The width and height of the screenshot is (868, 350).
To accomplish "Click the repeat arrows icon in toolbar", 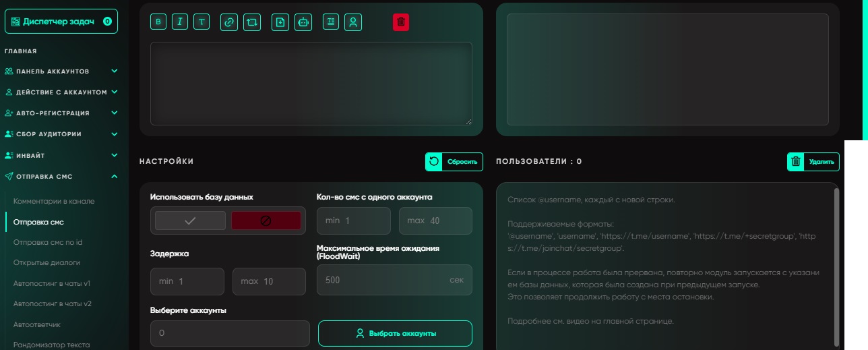I will click(x=251, y=22).
